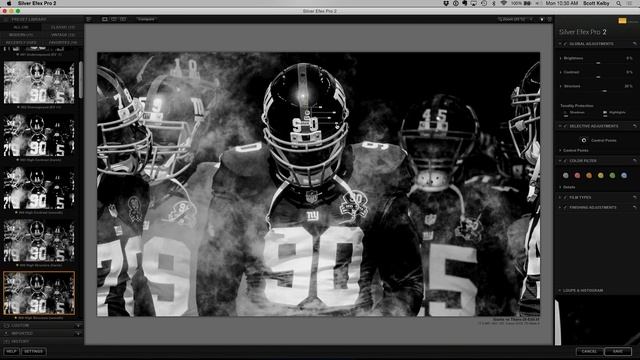Open the Settings button
The image size is (640, 360).
[33, 351]
